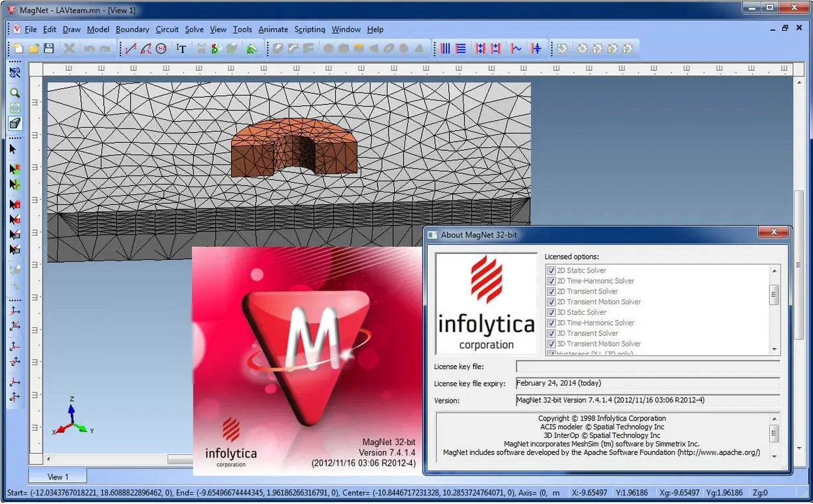The width and height of the screenshot is (813, 504).
Task: Switch to the View 1 tab
Action: [x=58, y=476]
